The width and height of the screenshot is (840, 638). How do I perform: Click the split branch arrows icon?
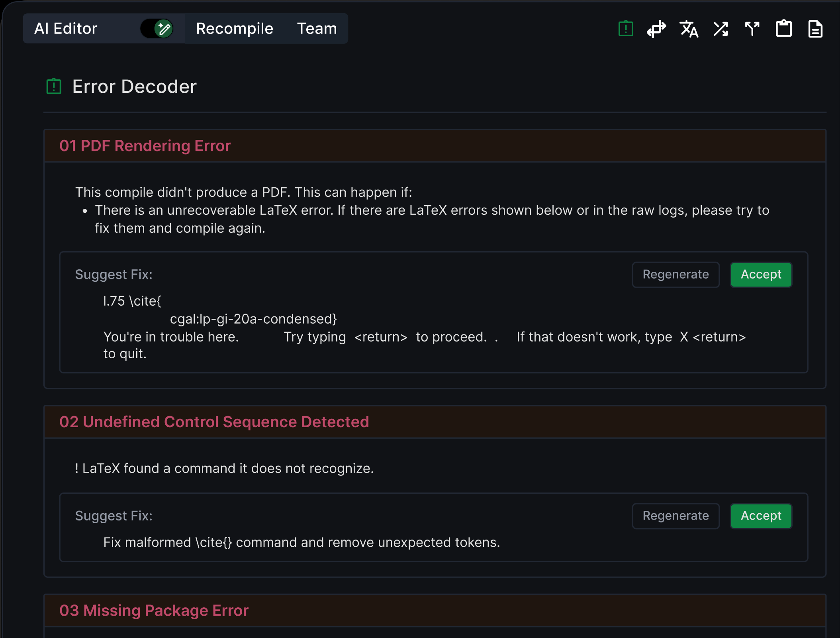(x=752, y=29)
